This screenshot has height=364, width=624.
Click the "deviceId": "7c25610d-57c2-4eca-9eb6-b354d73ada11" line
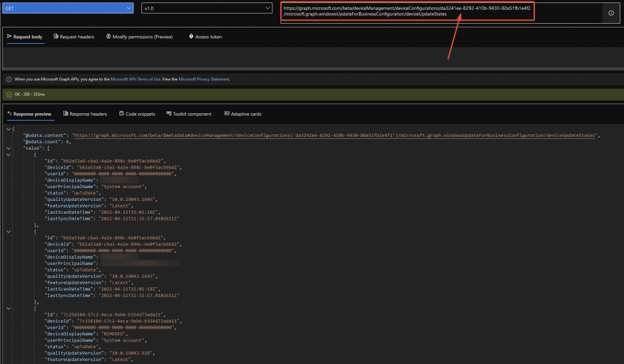pos(113,321)
